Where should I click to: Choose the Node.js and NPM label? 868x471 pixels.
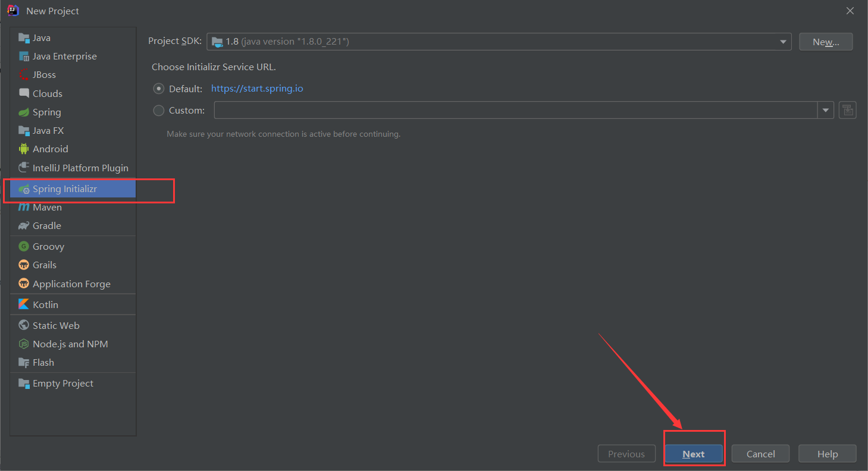[x=70, y=344]
